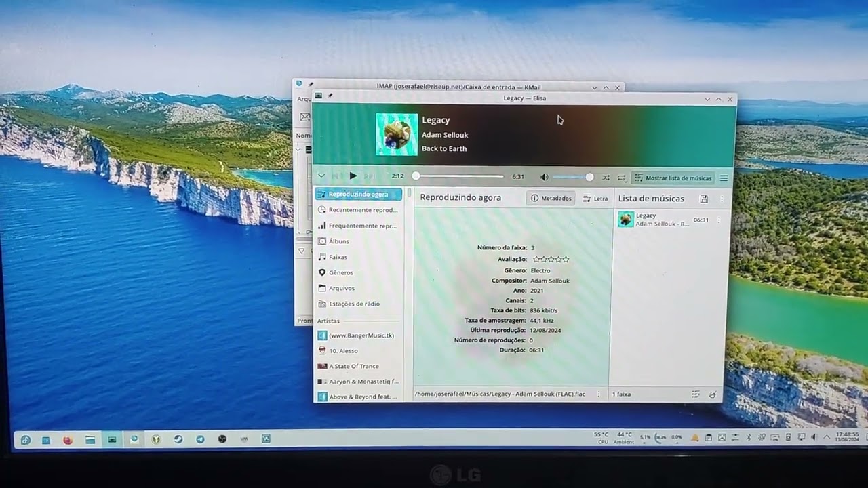The height and width of the screenshot is (488, 868).
Task: Play the current track Legacy
Action: [353, 176]
